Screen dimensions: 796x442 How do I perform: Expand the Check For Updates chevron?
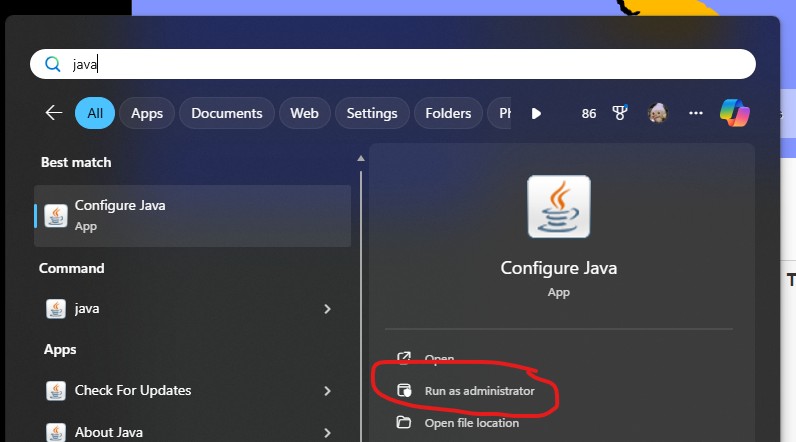point(327,391)
